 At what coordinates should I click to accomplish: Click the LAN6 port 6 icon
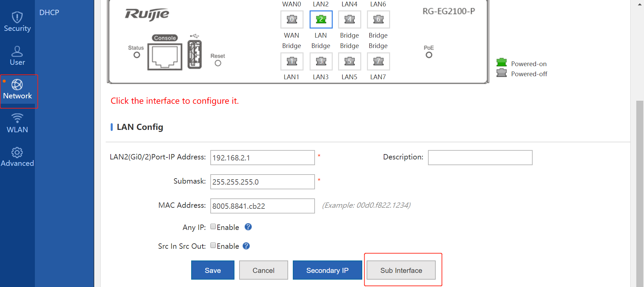pos(378,19)
